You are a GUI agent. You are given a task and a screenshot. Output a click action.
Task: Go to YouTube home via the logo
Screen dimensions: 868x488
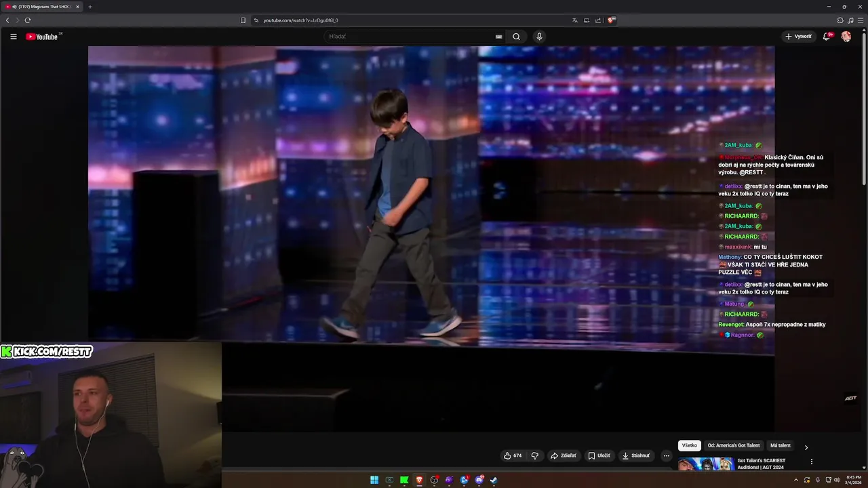tap(42, 37)
